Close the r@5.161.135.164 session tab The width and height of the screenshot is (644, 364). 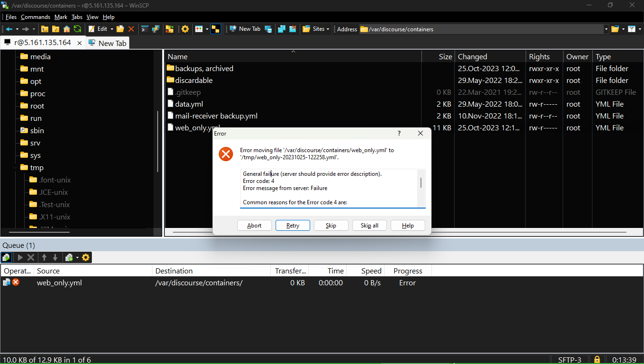click(79, 43)
